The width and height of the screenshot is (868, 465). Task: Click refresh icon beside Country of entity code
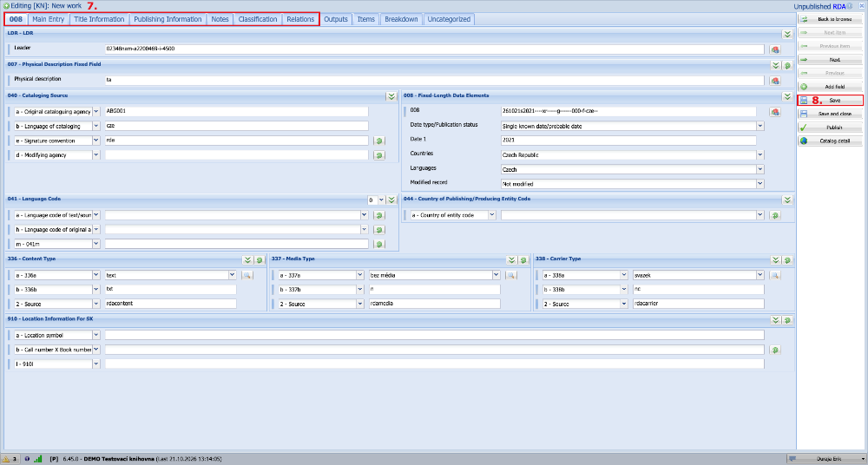pos(775,215)
